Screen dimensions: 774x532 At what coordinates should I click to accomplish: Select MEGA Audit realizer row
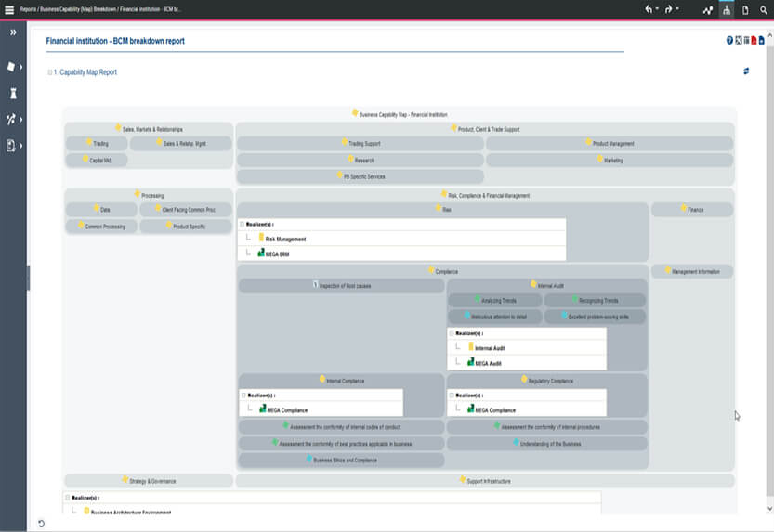[527, 363]
